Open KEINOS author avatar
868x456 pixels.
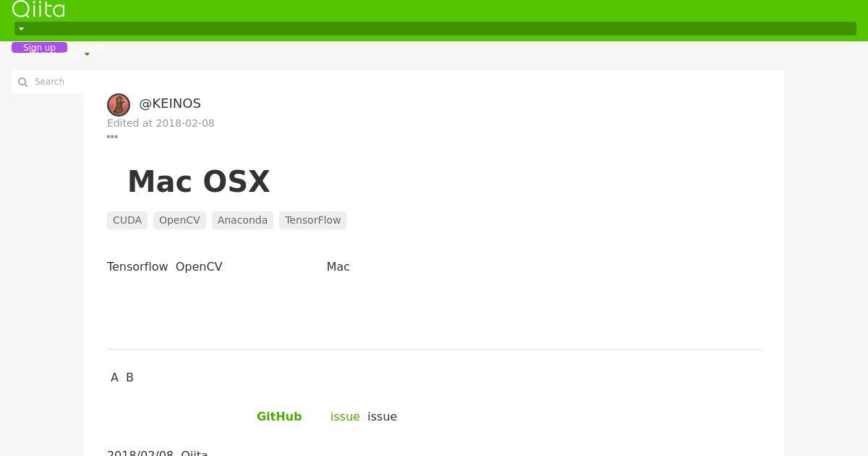point(119,105)
